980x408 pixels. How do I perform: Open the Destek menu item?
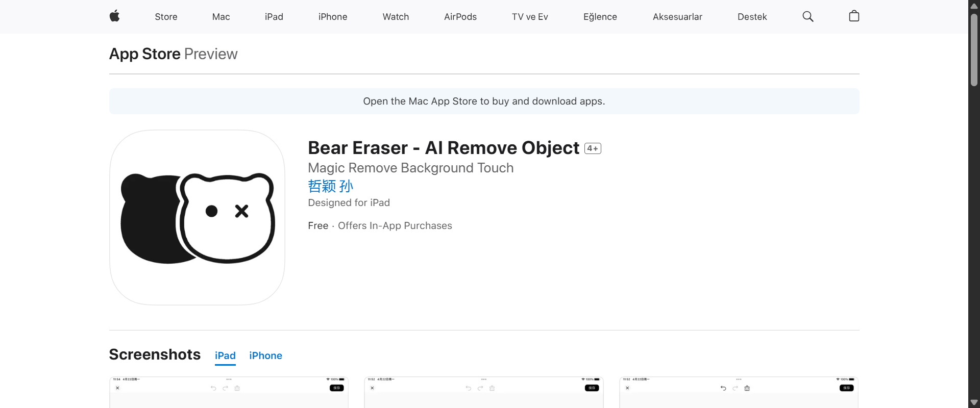[x=752, y=16]
